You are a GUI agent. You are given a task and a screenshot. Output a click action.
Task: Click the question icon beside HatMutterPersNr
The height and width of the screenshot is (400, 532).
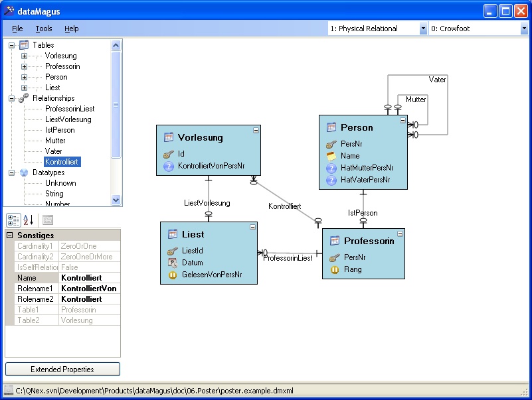point(331,168)
